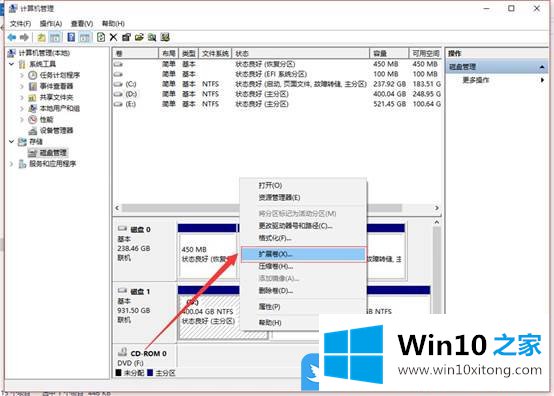Click up arrow of disk view scrollbar

437,222
